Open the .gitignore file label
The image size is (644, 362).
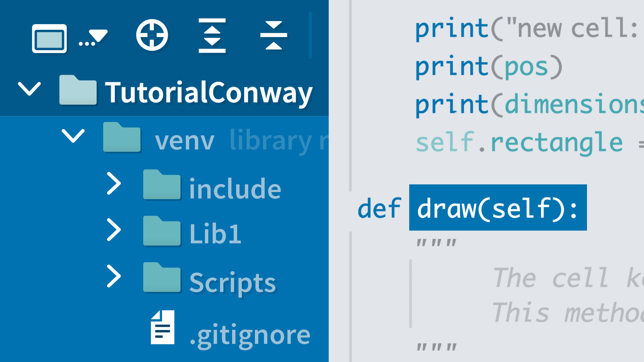pyautogui.click(x=250, y=335)
